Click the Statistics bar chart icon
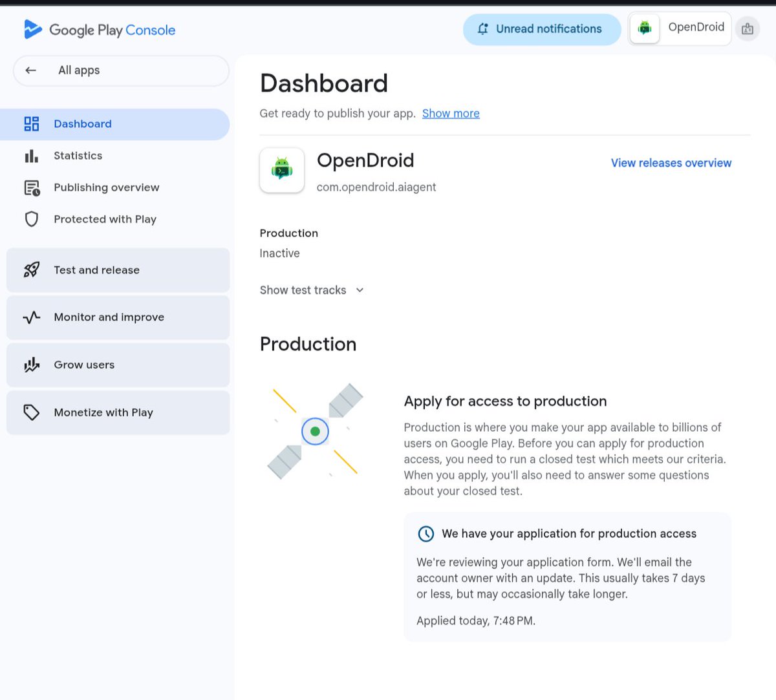This screenshot has height=700, width=776. point(32,156)
